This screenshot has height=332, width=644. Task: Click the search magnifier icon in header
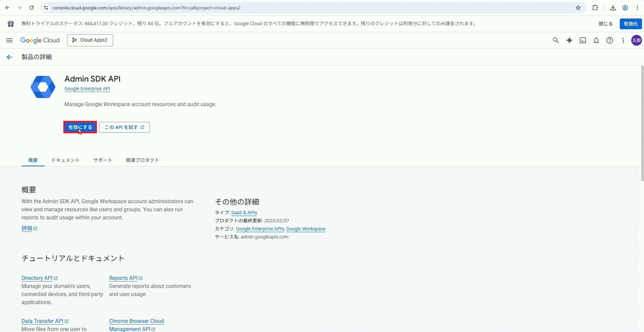pyautogui.click(x=556, y=40)
